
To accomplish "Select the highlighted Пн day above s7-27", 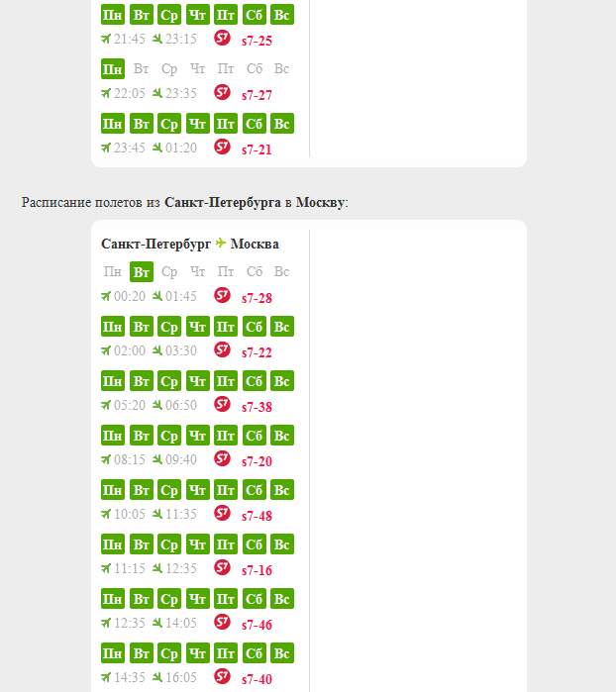I will click(113, 69).
